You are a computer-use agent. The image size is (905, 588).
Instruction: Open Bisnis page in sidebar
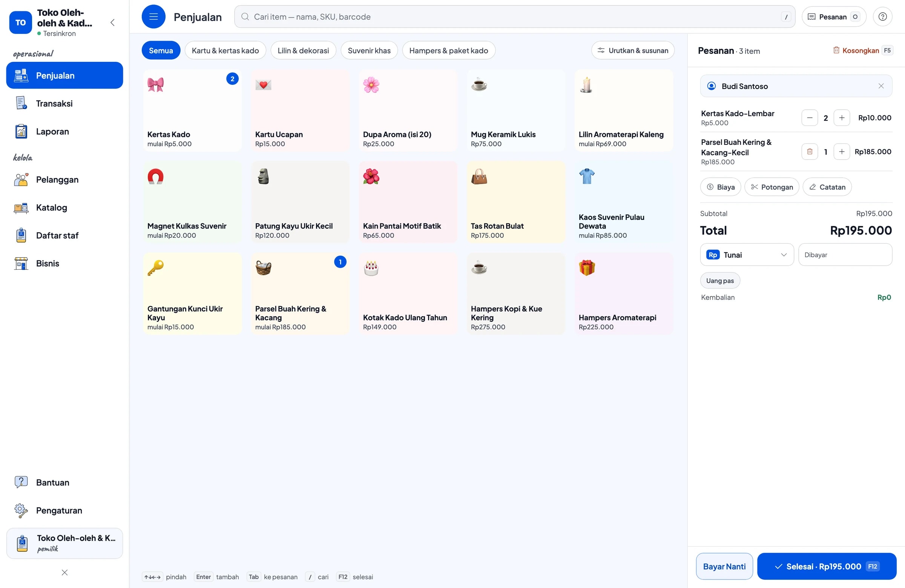64,264
